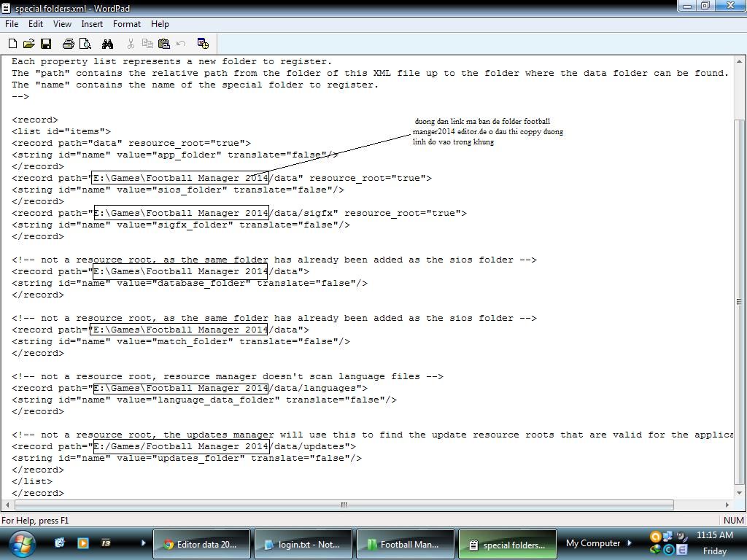Cut selection with the scissors icon

(131, 44)
